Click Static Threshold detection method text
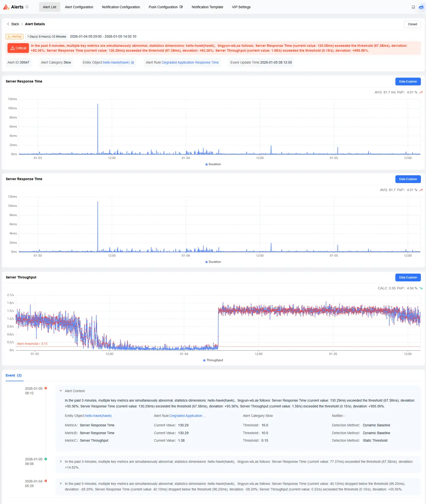The width and height of the screenshot is (426, 504). tap(375, 441)
